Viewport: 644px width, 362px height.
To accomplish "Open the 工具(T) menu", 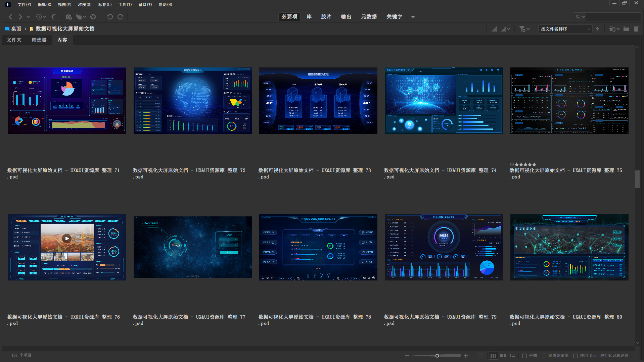I will click(125, 5).
